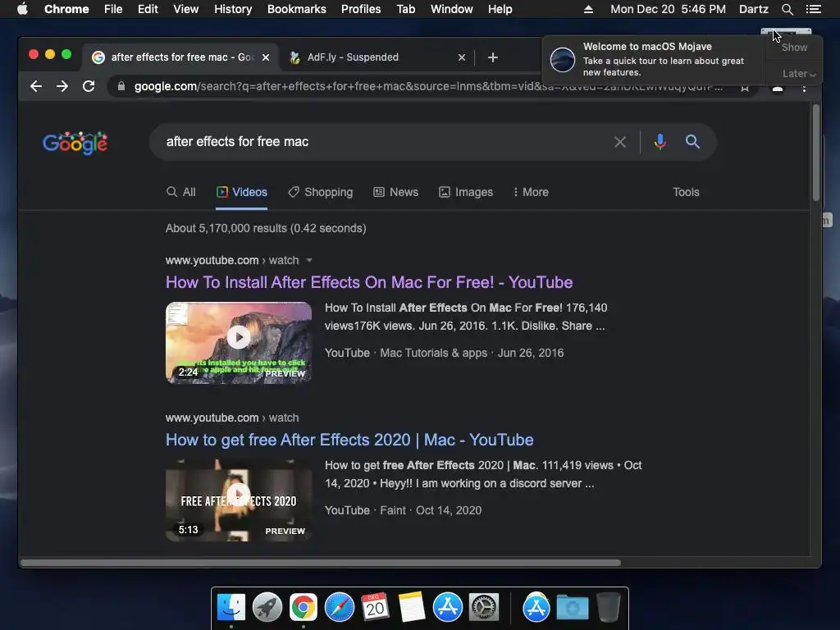The height and width of the screenshot is (630, 840).
Task: Click the Google logo
Action: 75,143
